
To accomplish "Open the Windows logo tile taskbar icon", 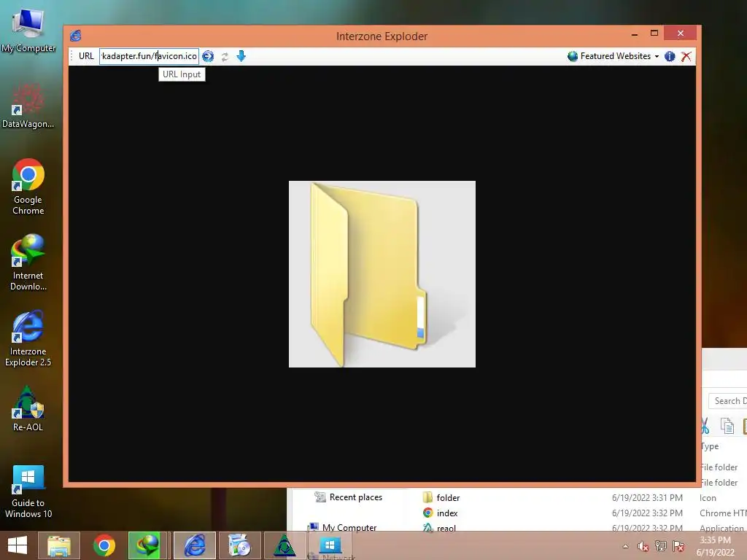I will click(329, 545).
